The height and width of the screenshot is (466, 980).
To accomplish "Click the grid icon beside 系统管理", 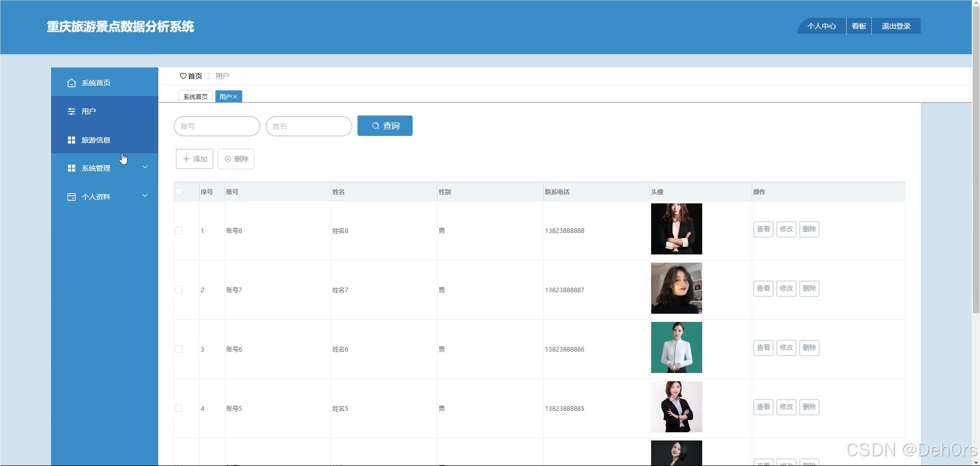I will tap(71, 168).
